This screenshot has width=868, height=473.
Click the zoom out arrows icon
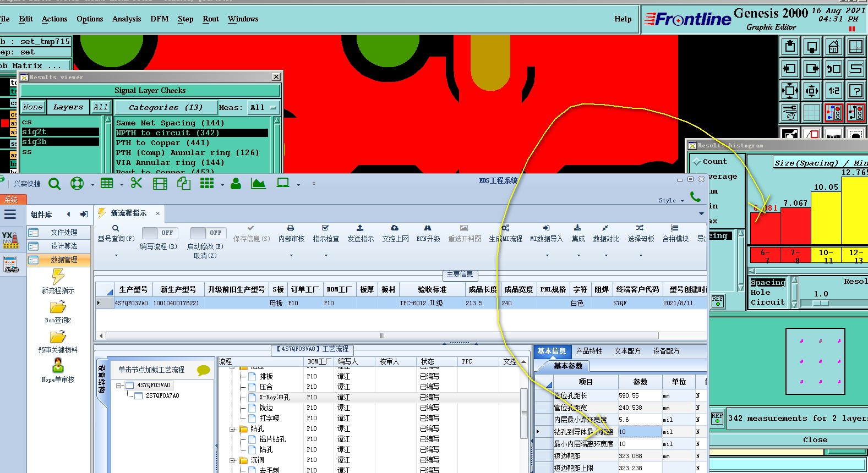tap(812, 91)
